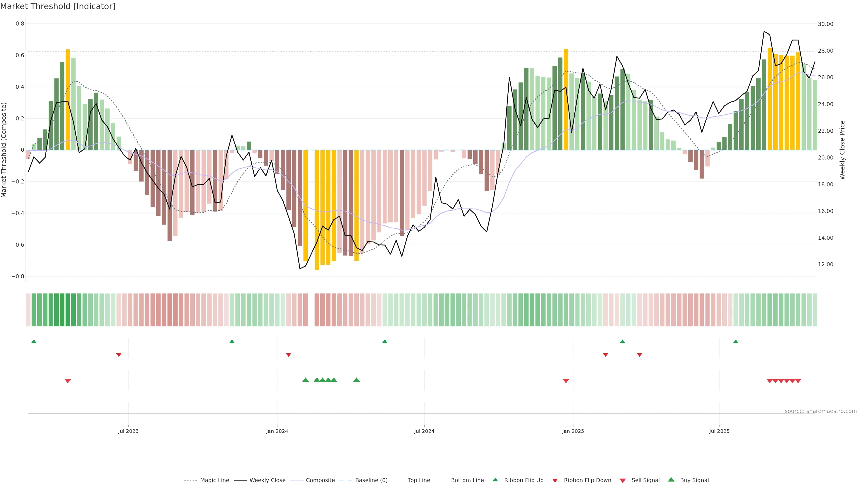Click source: sharemaestro.com text
Screen dimensions: 868x488
(x=821, y=411)
